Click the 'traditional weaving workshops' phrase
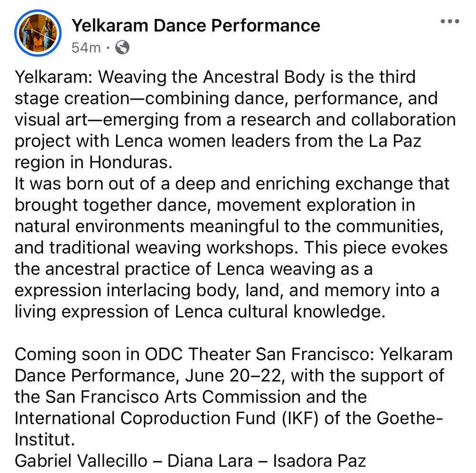Screen dimensions: 476x473 point(171,248)
